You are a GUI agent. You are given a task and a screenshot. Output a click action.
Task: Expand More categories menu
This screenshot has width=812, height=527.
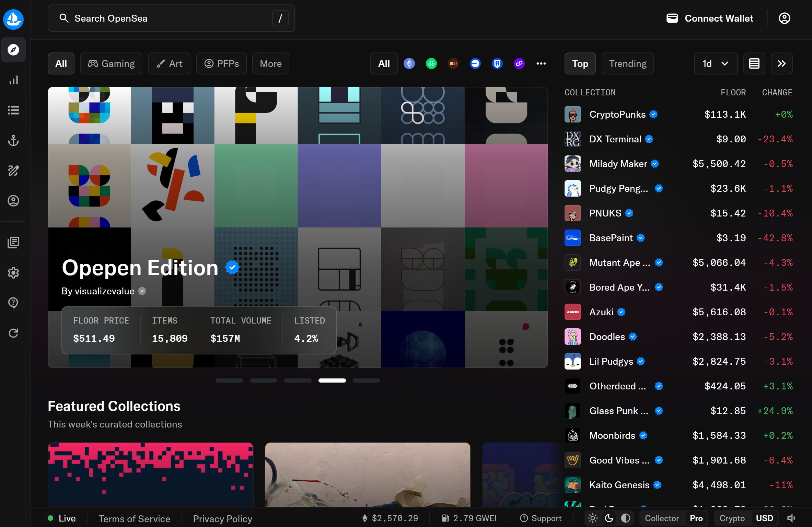270,63
